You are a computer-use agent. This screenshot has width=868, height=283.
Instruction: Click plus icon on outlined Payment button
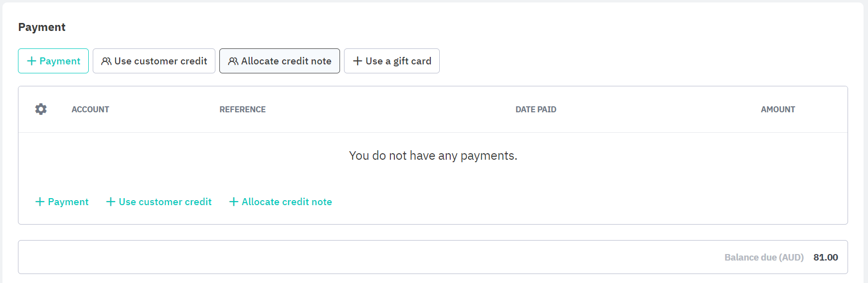click(31, 61)
